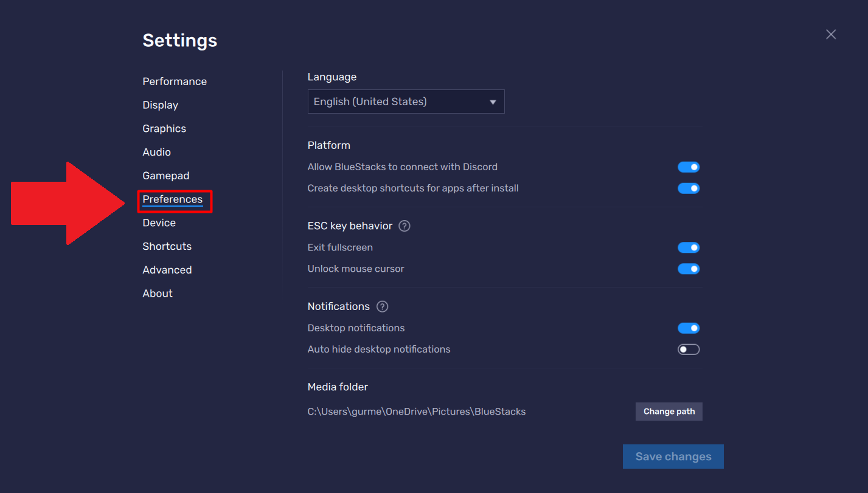The image size is (868, 493).
Task: Click the Settings title
Action: click(179, 41)
